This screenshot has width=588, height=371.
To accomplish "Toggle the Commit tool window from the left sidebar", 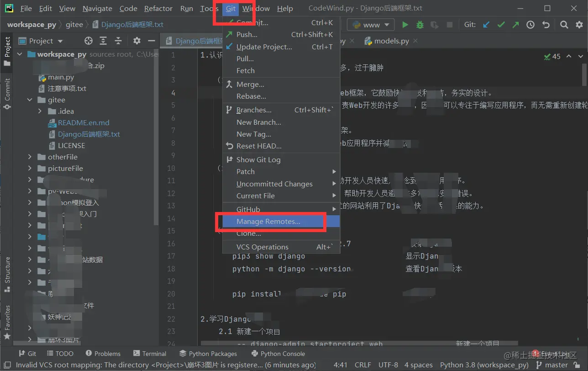I will 7,94.
